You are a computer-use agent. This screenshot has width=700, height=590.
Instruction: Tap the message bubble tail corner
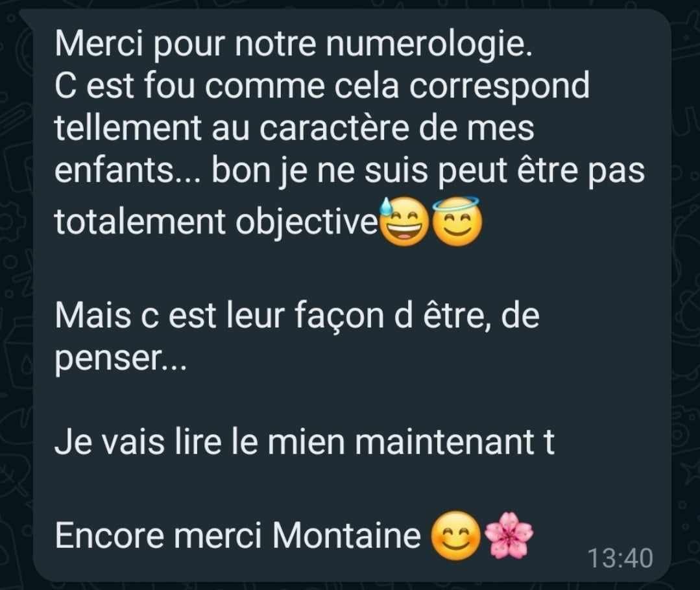click(x=27, y=17)
